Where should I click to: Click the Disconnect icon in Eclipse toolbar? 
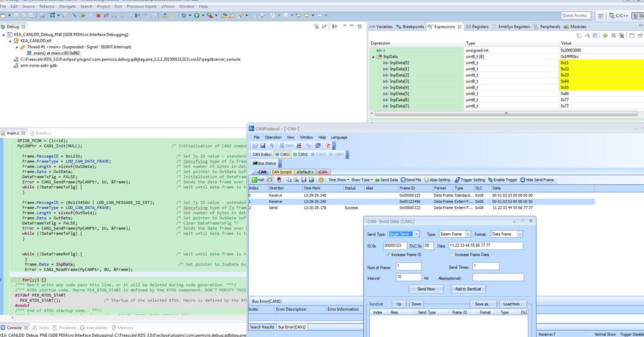point(106,15)
